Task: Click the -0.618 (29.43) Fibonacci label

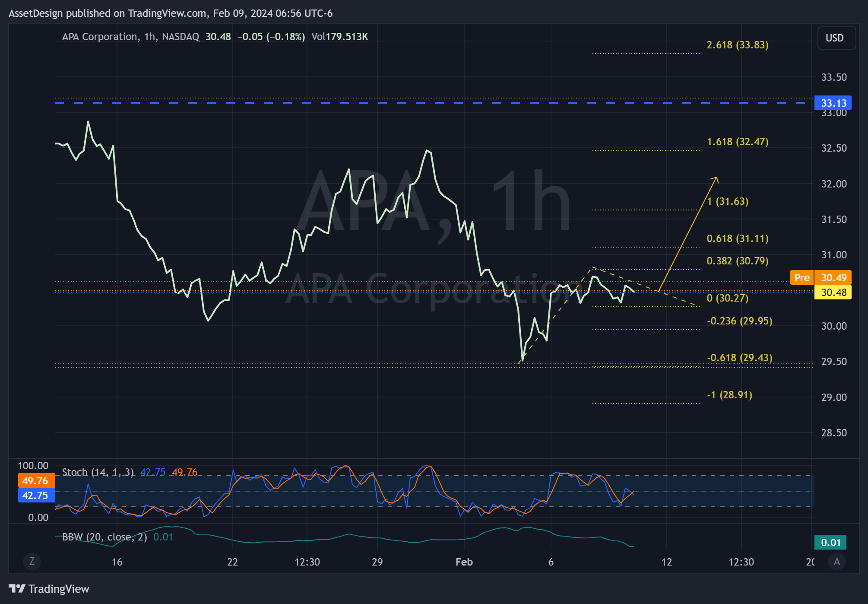Action: coord(740,358)
